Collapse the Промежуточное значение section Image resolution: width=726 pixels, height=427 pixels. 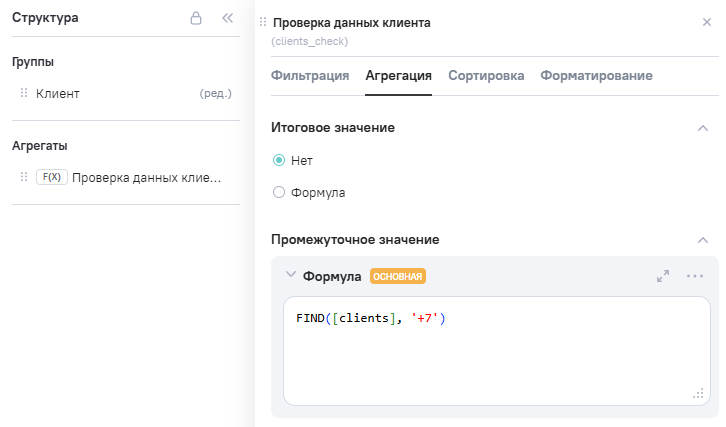[702, 240]
